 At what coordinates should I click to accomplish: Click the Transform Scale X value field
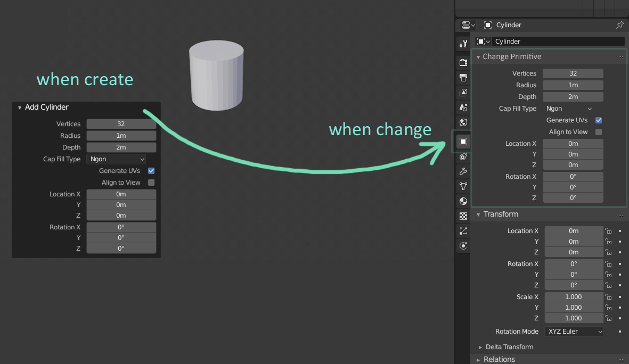coord(574,297)
